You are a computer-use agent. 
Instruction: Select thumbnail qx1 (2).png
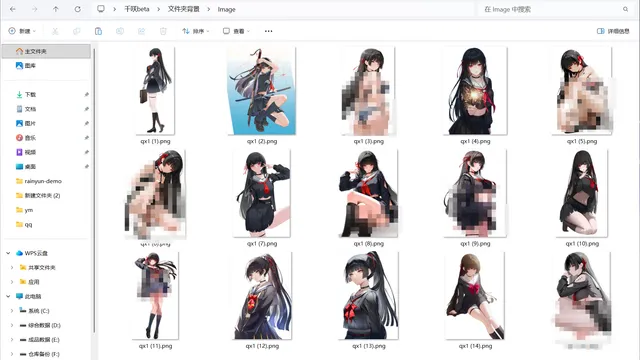(x=262, y=91)
